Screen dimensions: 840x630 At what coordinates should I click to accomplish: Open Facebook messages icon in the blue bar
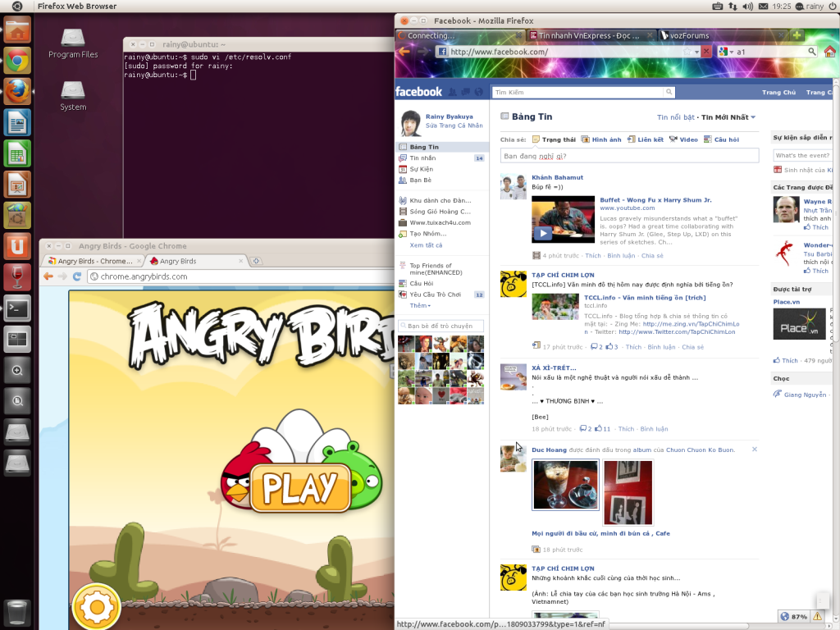point(466,92)
